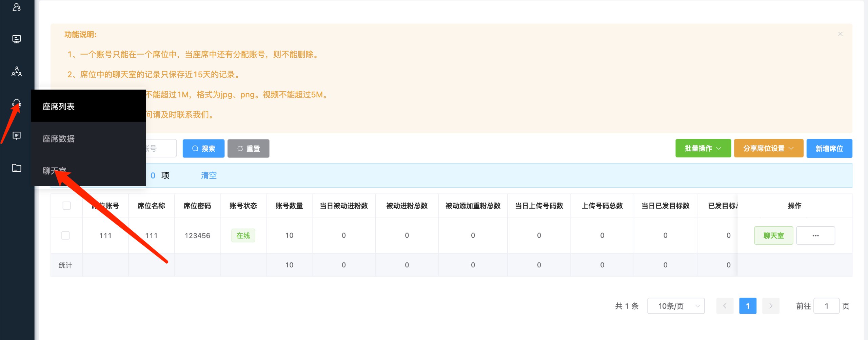Close the orange 功能说明 notice banner
This screenshot has width=868, height=340.
pos(840,34)
